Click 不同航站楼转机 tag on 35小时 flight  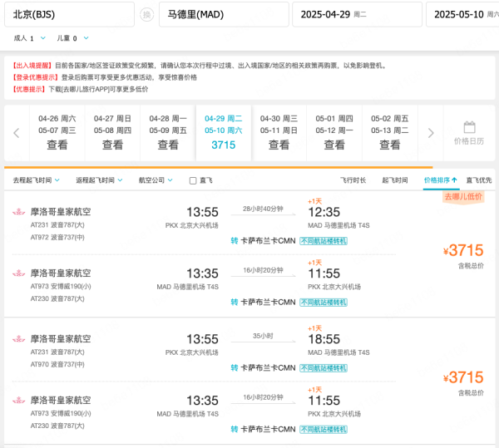[324, 368]
